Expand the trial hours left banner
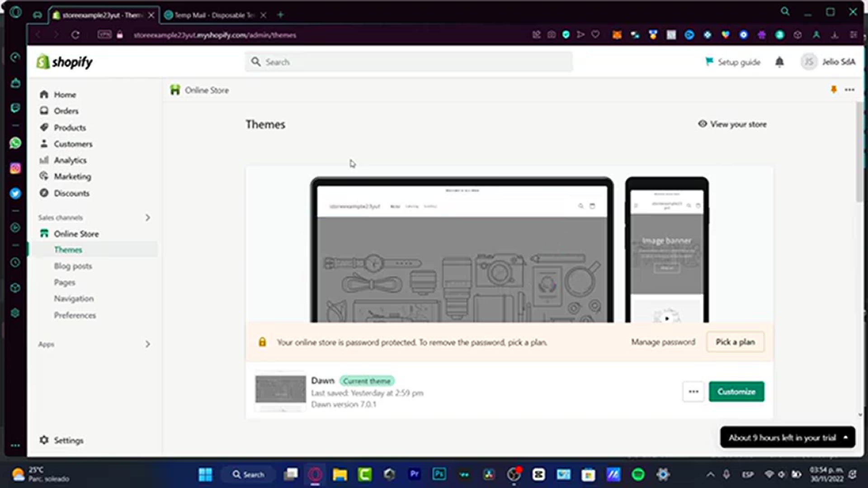The width and height of the screenshot is (868, 488). click(788, 437)
